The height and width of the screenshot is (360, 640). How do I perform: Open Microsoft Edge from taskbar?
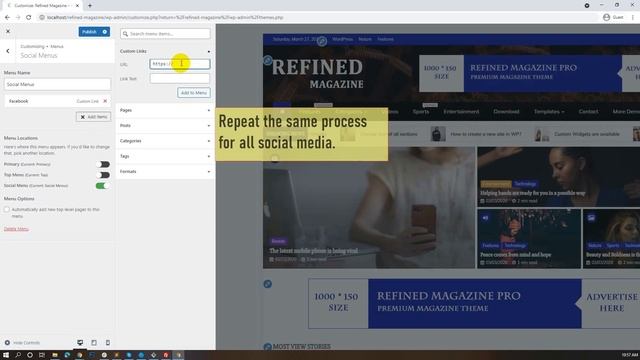(x=67, y=355)
